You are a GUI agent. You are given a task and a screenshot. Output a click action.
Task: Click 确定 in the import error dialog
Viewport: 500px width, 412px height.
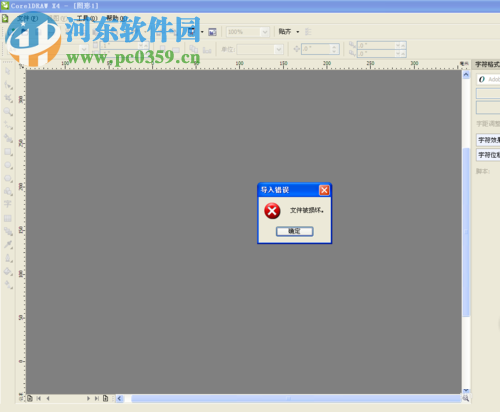294,231
